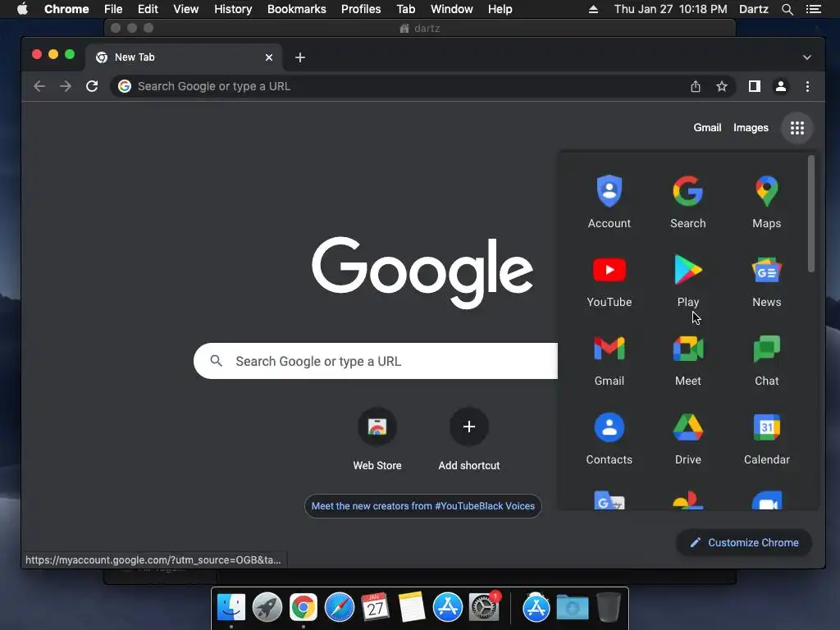840x630 pixels.
Task: Bookmark this tab with star icon
Action: coord(722,86)
